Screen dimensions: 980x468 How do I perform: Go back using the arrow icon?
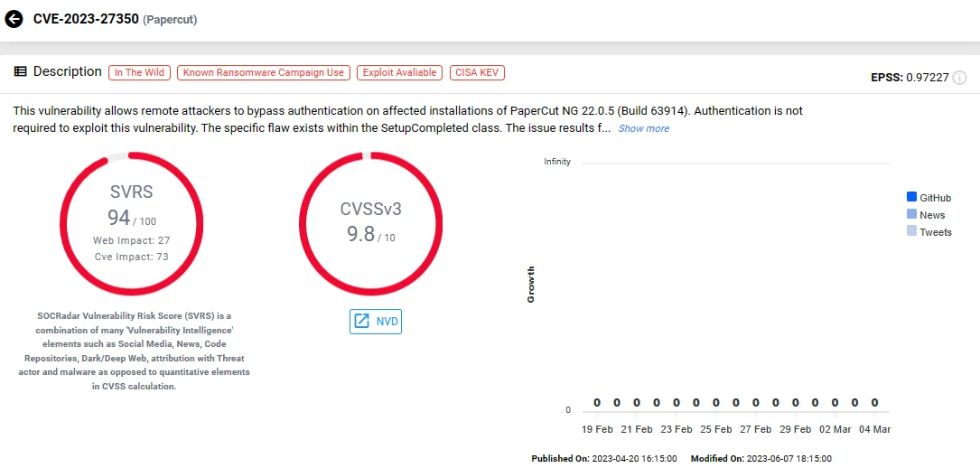click(x=14, y=19)
